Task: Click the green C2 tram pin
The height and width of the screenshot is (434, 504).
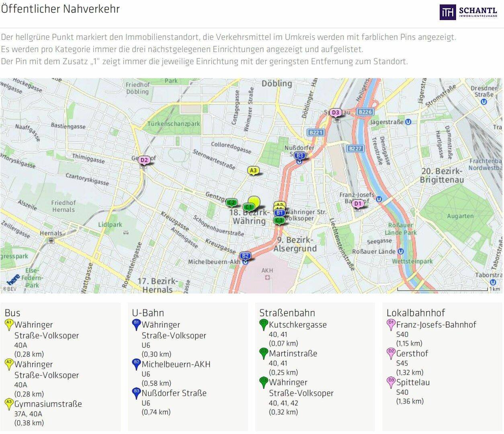Action: pos(231,202)
